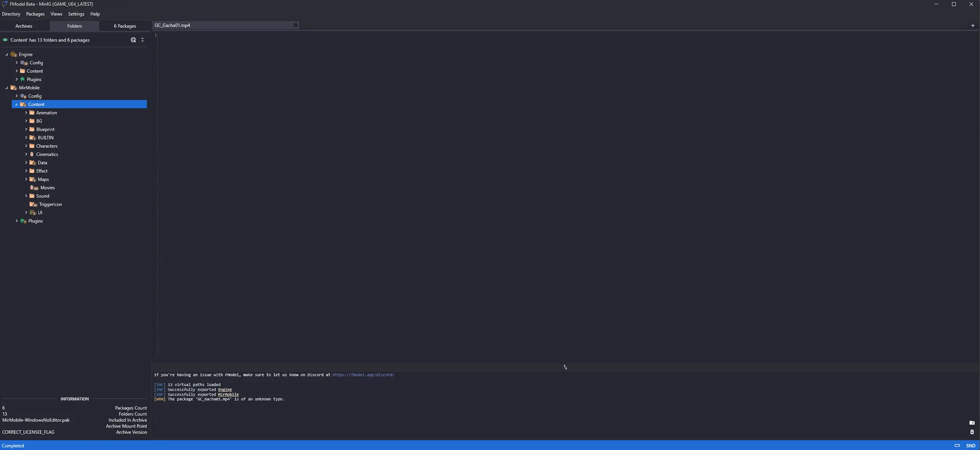980x450 pixels.
Task: Open the Directory menu
Action: [11, 14]
